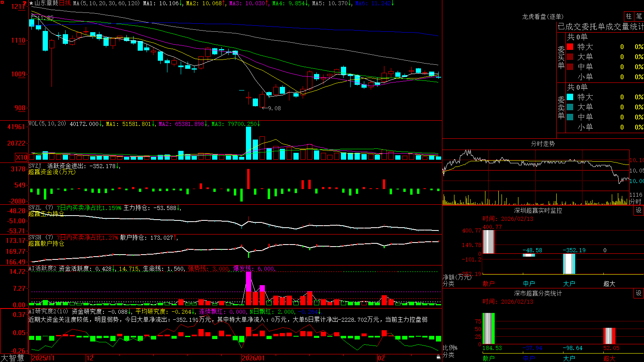Click the magenta MA3: 10.030 value
The image size is (644, 362).
point(249,3)
